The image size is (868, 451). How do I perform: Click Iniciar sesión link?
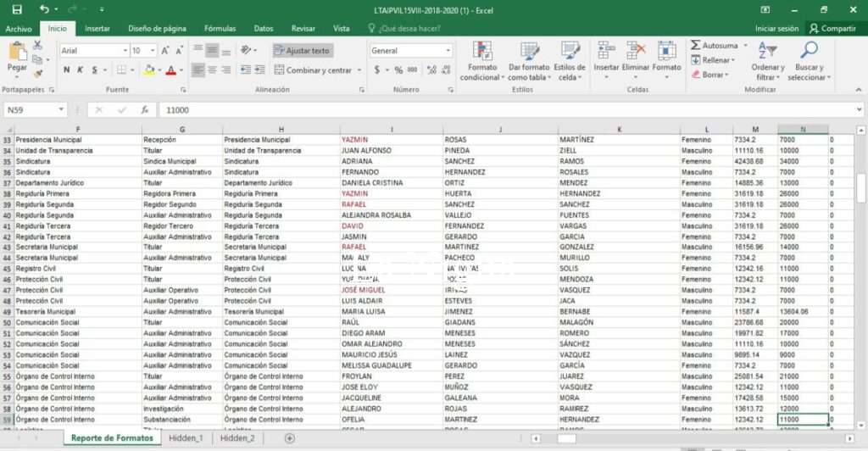(x=776, y=28)
